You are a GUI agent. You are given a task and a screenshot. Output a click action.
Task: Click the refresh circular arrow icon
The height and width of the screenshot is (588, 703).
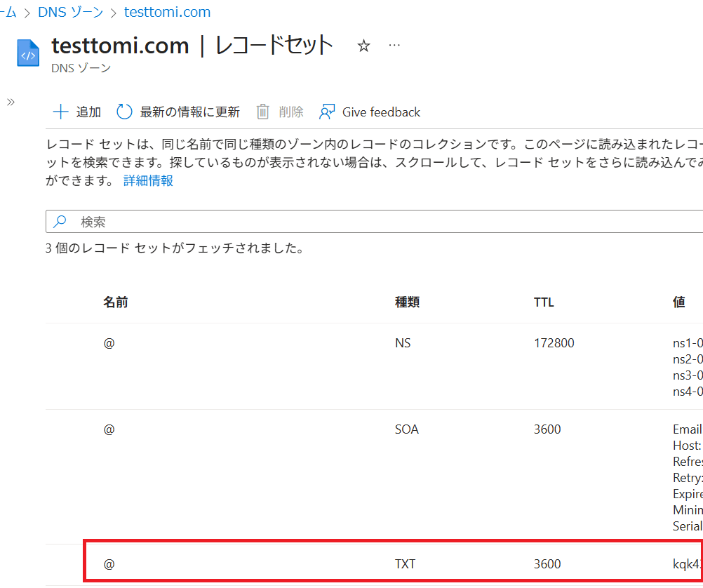click(x=124, y=112)
